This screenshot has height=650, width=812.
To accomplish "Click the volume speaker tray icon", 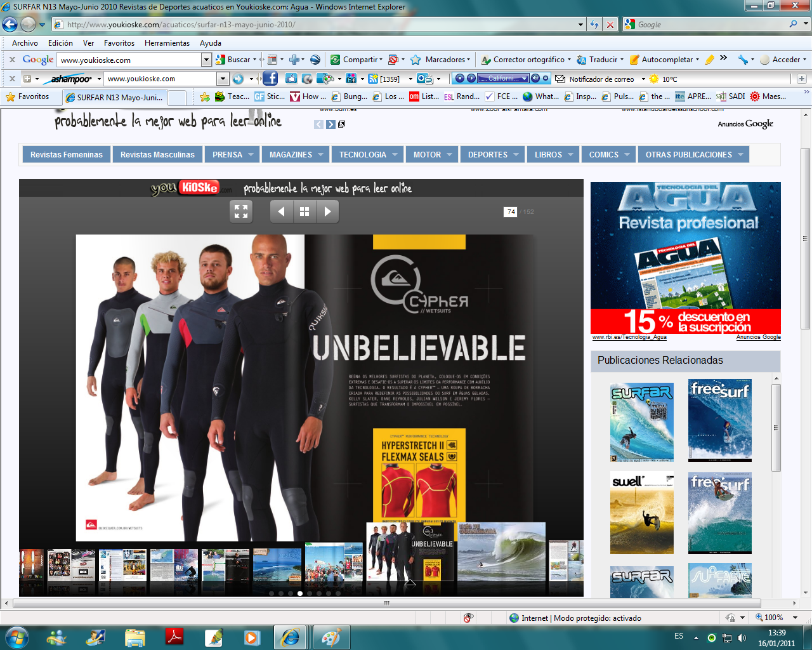I will pyautogui.click(x=742, y=637).
